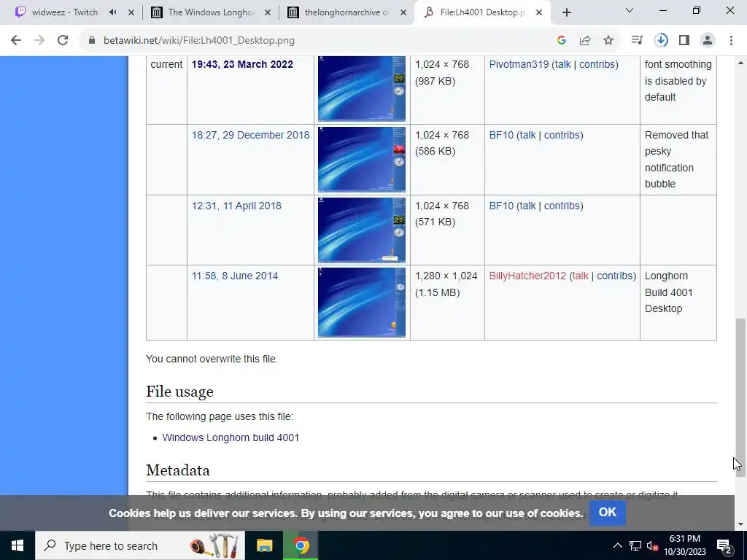Click Chrome icon in taskbar
Viewport: 747px width, 560px height.
301,545
